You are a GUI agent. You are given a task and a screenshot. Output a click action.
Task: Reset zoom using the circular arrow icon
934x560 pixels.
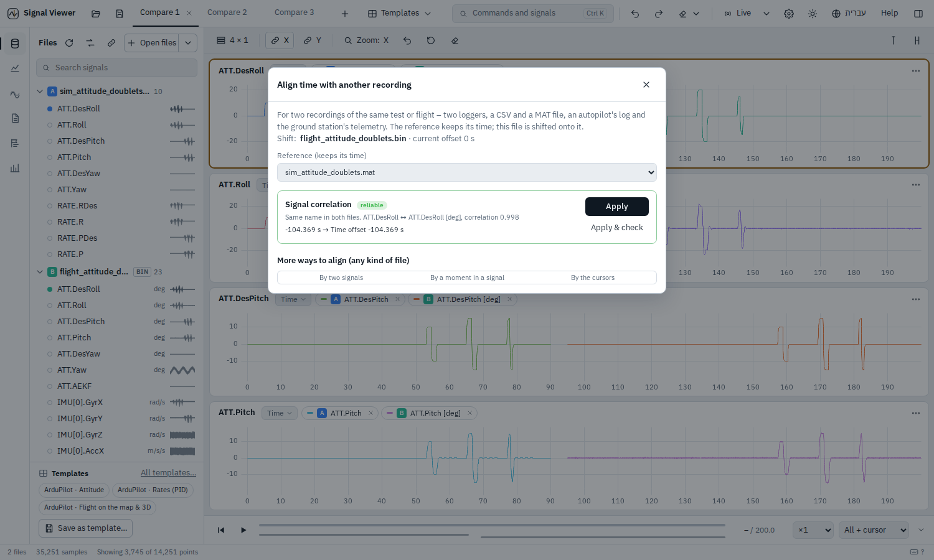(431, 40)
